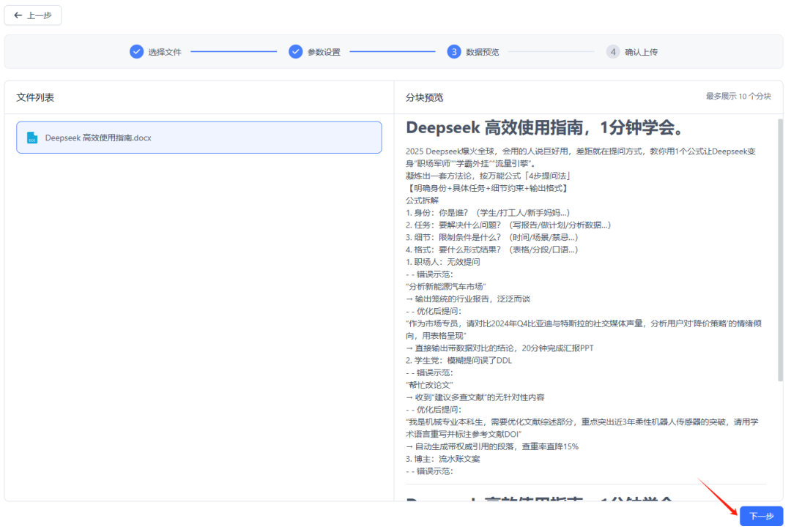The image size is (791, 532).
Task: Go back with the 上一步 button
Action: (x=33, y=15)
